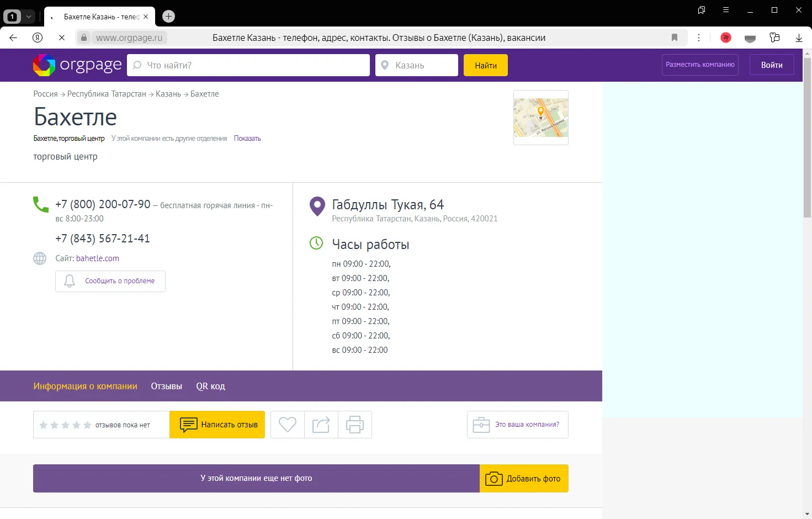Click Написать отзыв button
Screen dimensions: 812x519
coord(217,425)
